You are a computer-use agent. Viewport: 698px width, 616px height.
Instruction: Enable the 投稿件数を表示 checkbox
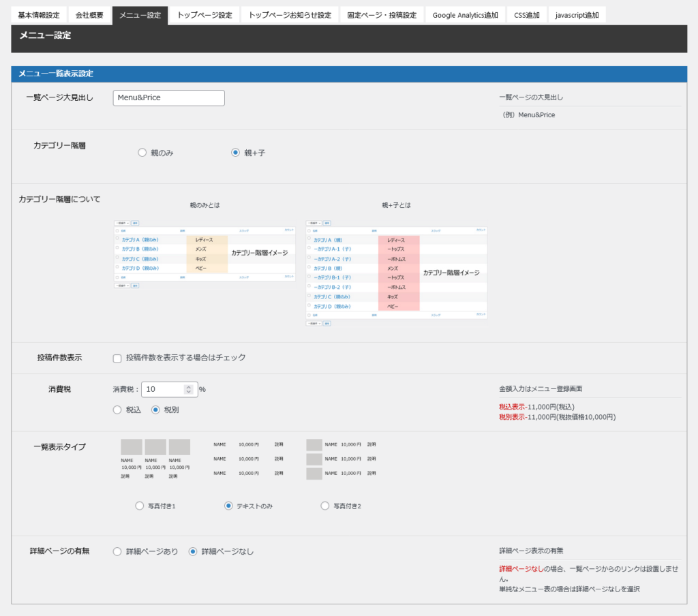117,358
